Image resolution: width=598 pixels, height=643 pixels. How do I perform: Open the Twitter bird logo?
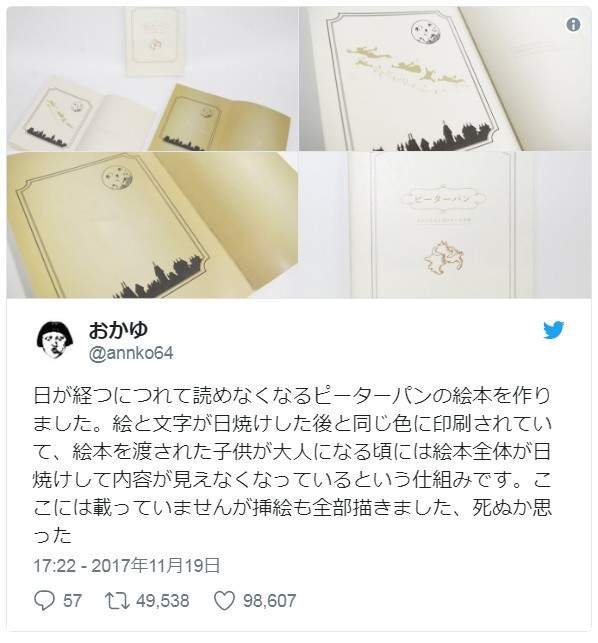(554, 330)
